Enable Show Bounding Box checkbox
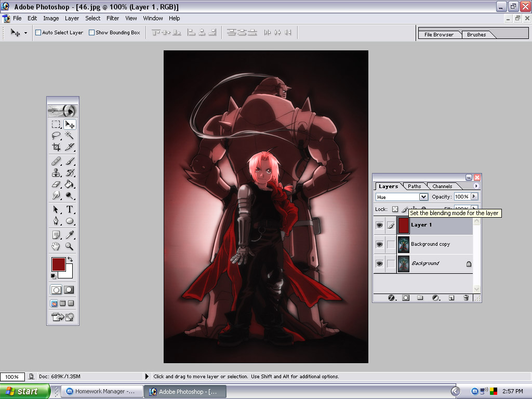Viewport: 532px width, 399px height. coord(91,33)
